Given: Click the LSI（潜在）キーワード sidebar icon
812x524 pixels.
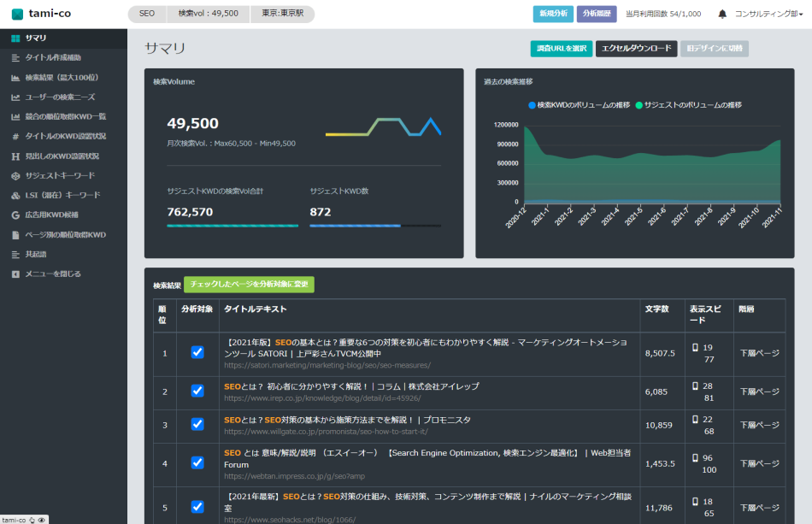Looking at the screenshot, I should (x=15, y=195).
